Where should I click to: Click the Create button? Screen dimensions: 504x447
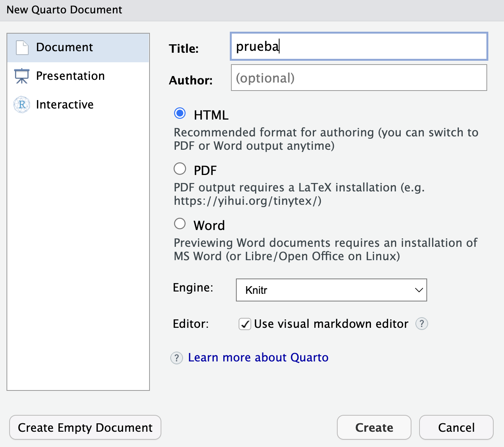click(374, 428)
